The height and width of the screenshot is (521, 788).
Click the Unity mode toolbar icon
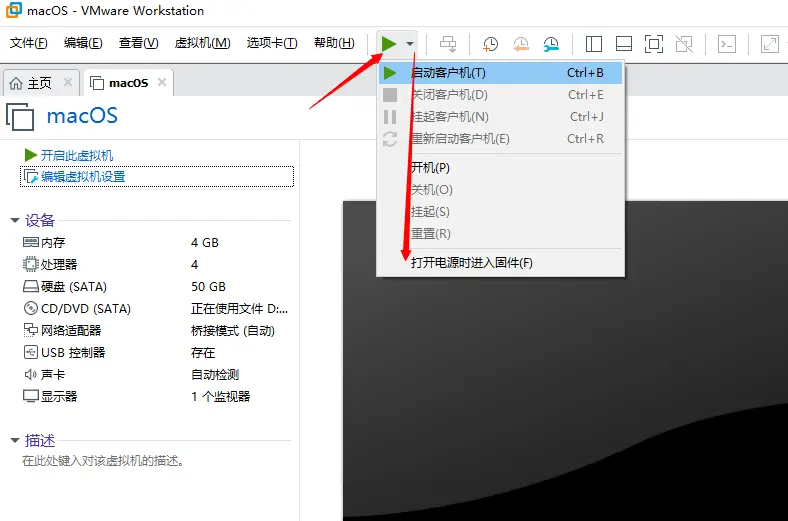click(x=684, y=44)
